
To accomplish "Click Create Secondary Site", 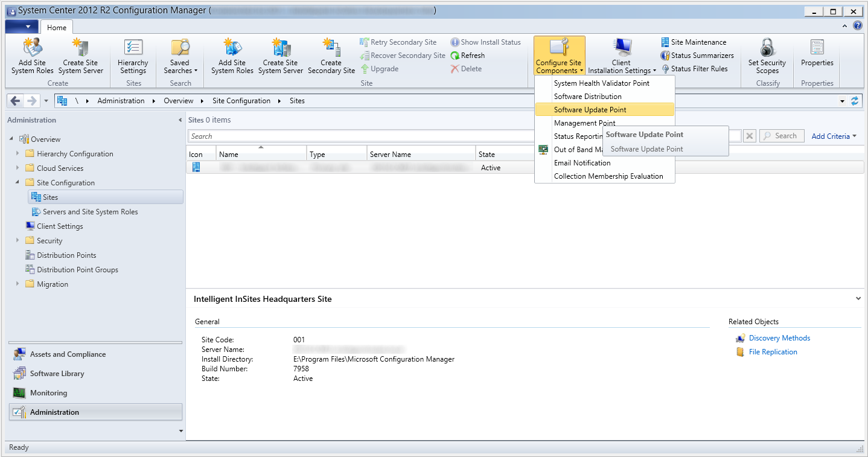I will (331, 56).
